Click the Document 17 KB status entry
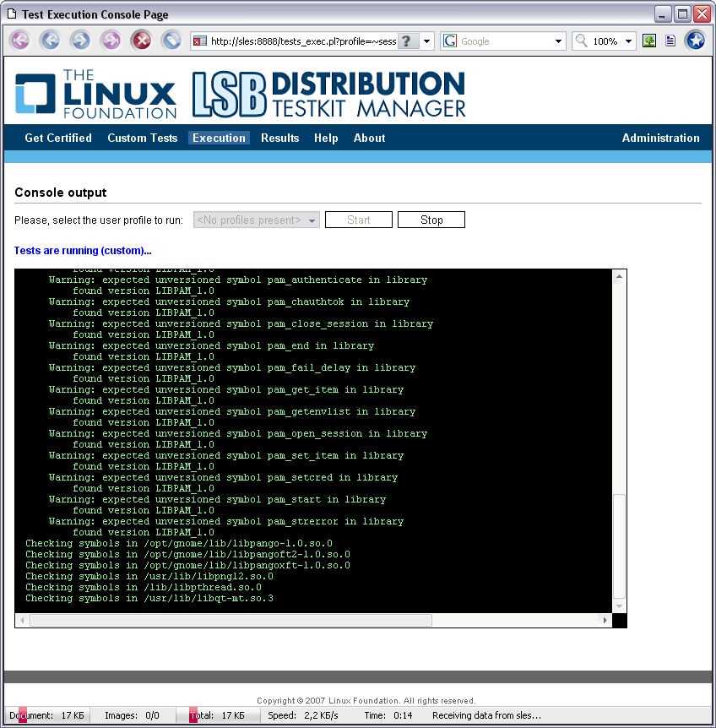 pyautogui.click(x=47, y=715)
